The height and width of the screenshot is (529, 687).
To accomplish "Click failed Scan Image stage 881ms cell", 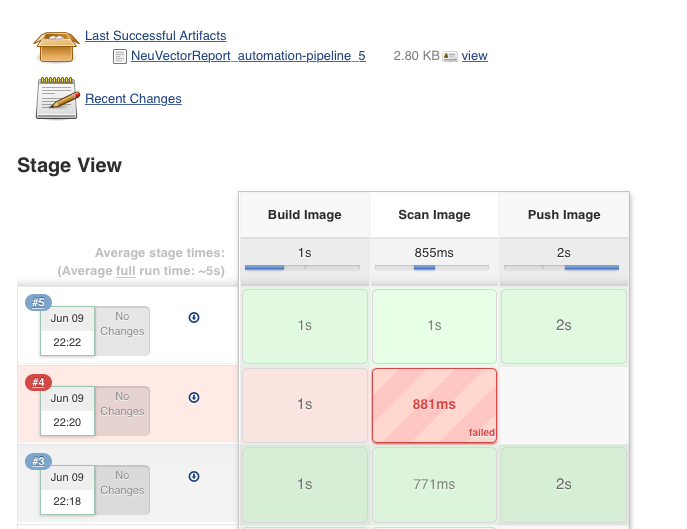I will 434,405.
